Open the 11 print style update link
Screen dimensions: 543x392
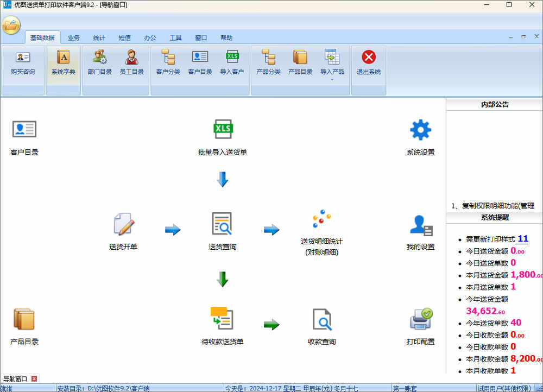tap(522, 239)
